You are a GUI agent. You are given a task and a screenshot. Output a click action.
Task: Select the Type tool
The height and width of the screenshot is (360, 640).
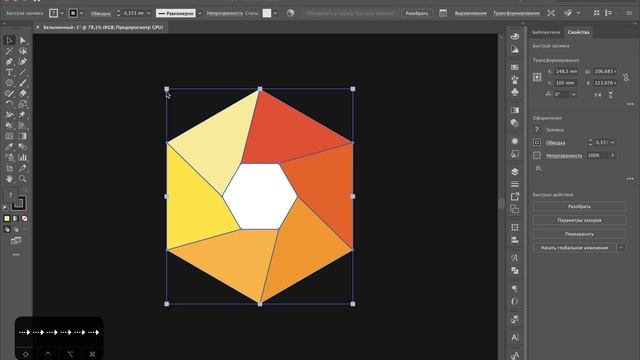(9, 72)
